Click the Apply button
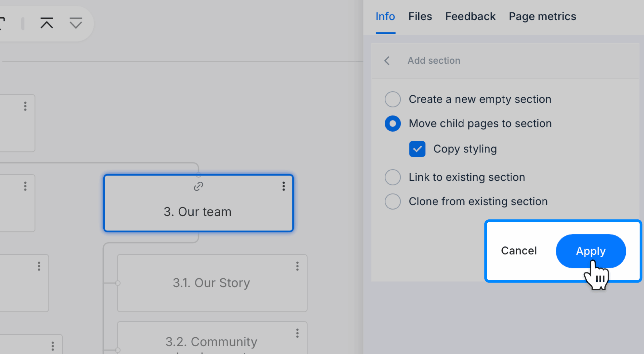Viewport: 644px width, 354px height. coord(591,251)
